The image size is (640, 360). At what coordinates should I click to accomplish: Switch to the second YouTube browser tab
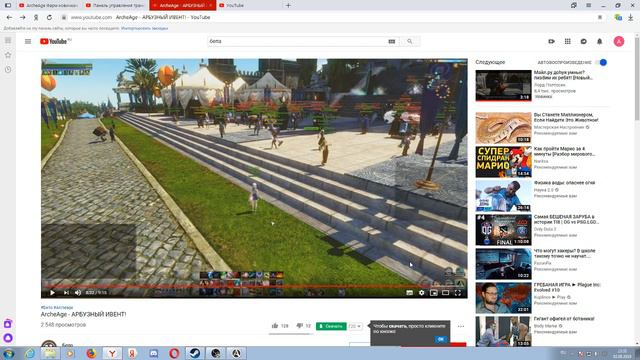tap(114, 5)
